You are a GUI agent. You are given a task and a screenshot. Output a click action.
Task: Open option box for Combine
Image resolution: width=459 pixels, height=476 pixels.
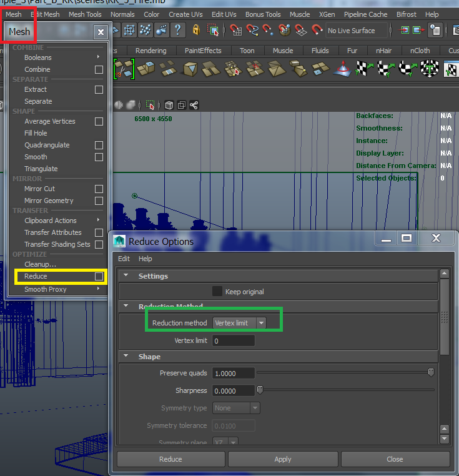(x=99, y=69)
